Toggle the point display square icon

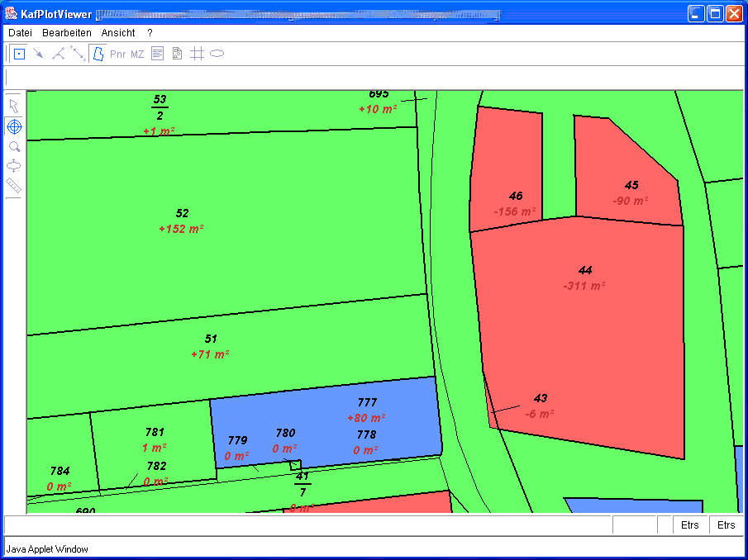19,54
